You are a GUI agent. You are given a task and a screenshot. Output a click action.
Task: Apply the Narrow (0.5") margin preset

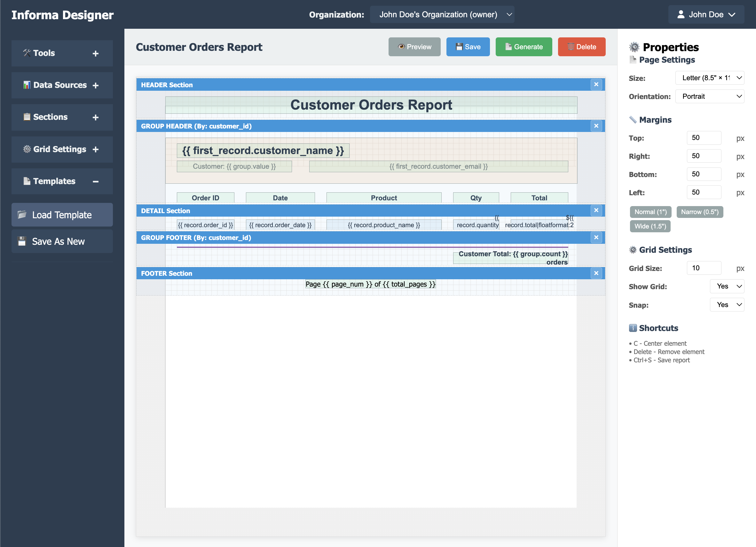coord(699,212)
